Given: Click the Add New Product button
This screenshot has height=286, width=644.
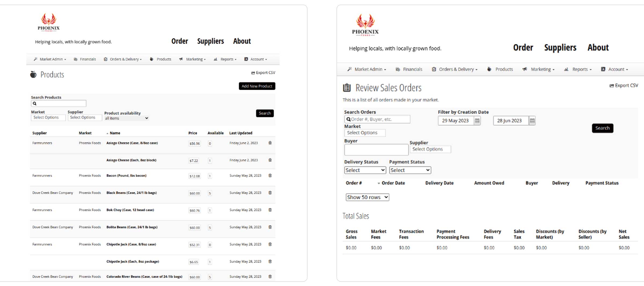Looking at the screenshot, I should click(257, 86).
